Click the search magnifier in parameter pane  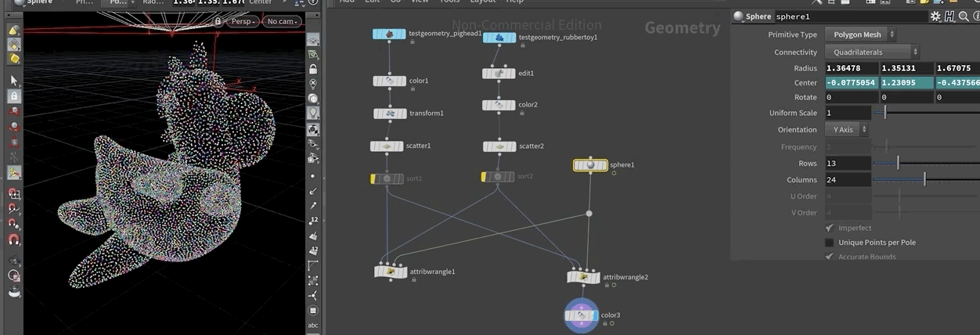pyautogui.click(x=962, y=16)
